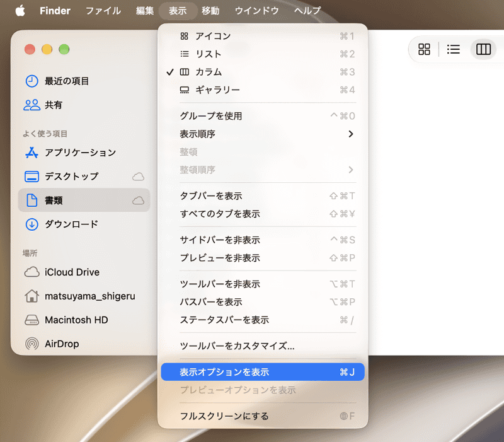This screenshot has height=442, width=504.
Task: Choose すべてのタブを表示
Action: coord(263,214)
